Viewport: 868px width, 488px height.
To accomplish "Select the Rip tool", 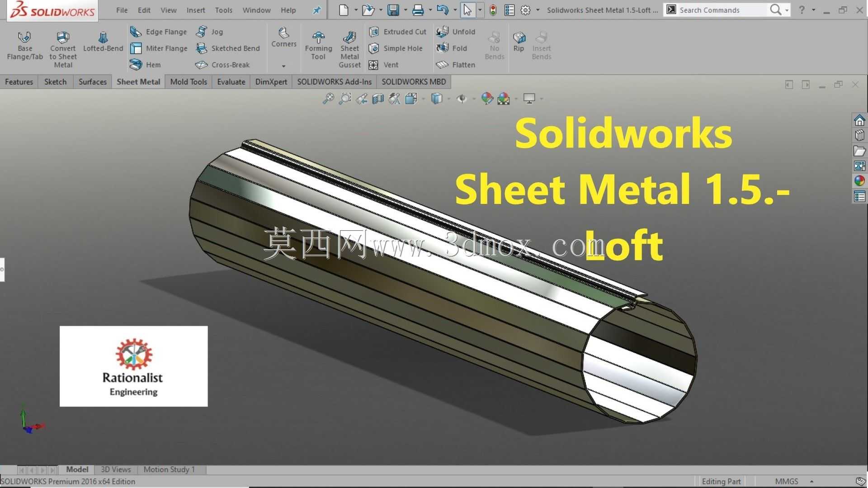I will point(519,42).
